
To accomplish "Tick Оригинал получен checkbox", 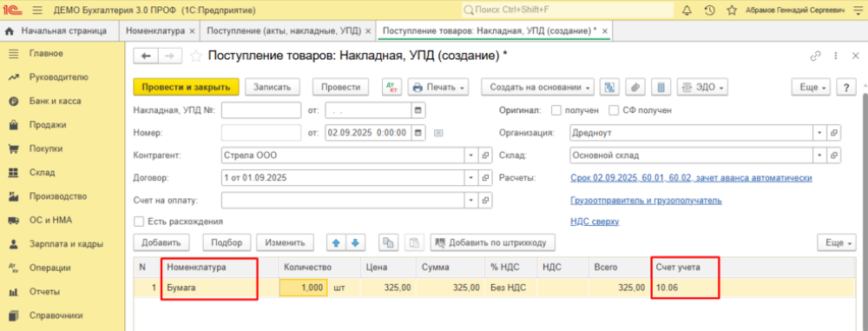I will pyautogui.click(x=557, y=110).
